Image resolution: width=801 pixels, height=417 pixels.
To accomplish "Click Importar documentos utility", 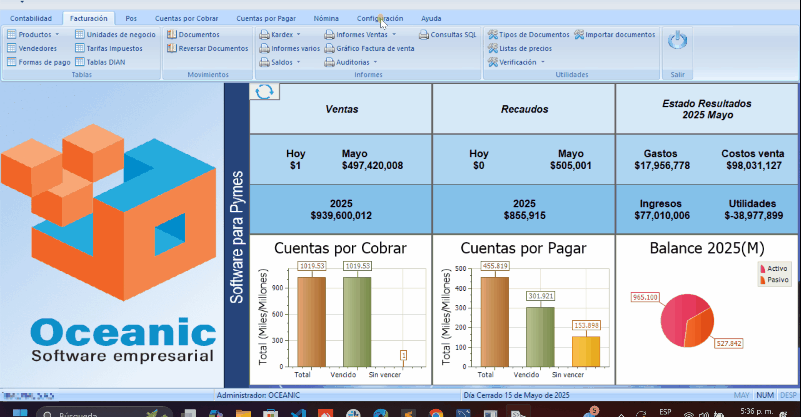I will (x=615, y=34).
